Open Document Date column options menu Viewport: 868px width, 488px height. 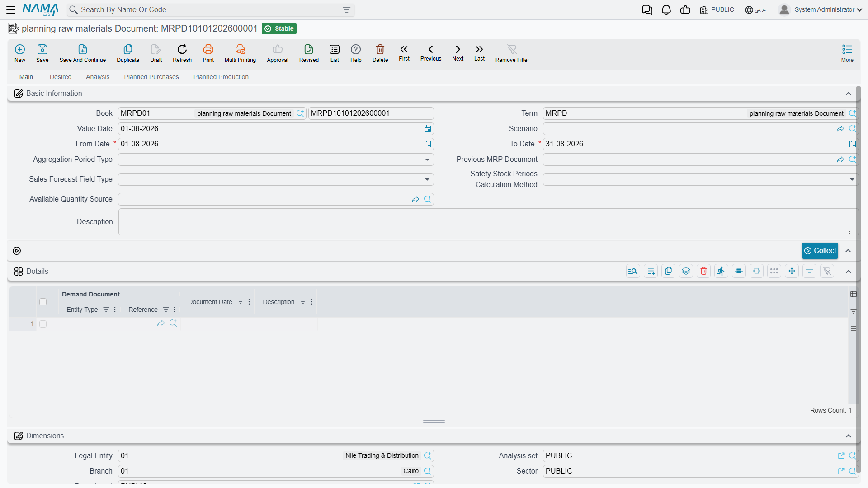pos(249,302)
